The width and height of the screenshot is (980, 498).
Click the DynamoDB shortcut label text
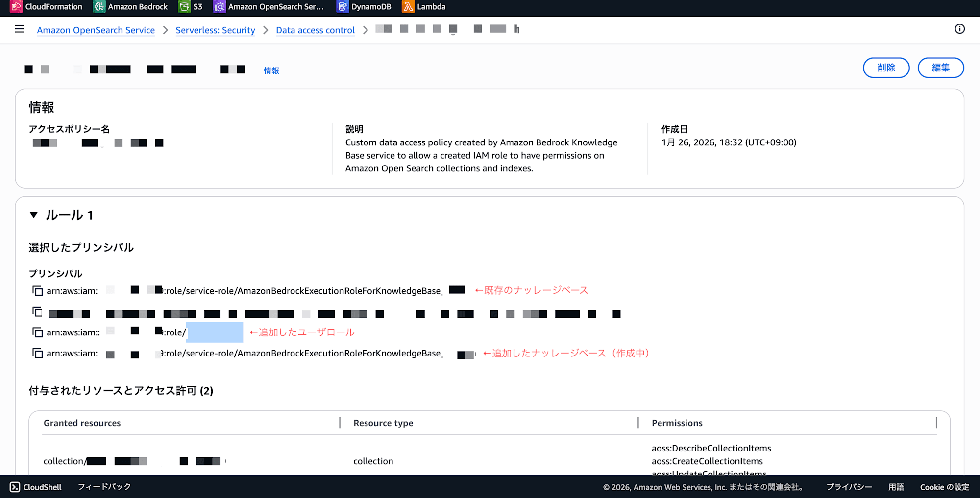[371, 7]
